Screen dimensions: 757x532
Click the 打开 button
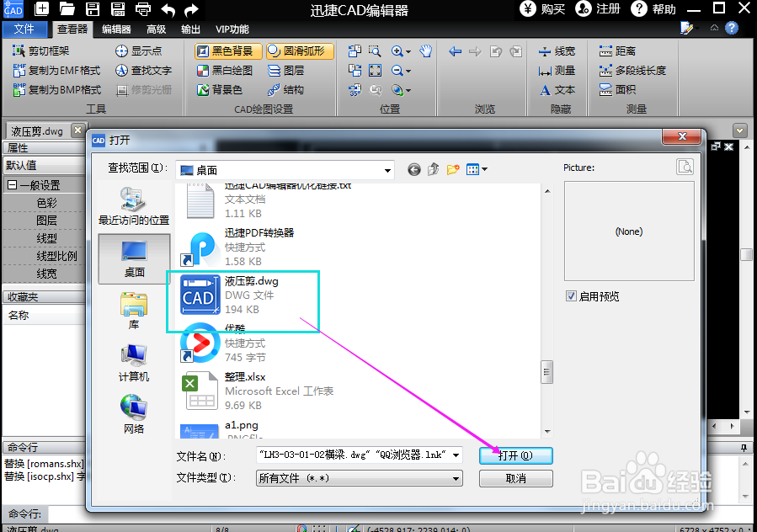(x=515, y=455)
